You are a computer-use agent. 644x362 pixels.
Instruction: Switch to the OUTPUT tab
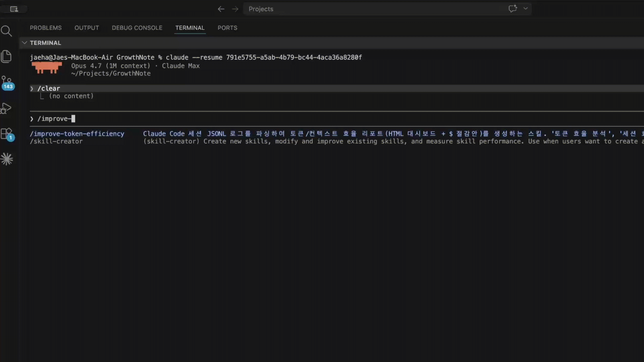pyautogui.click(x=87, y=28)
